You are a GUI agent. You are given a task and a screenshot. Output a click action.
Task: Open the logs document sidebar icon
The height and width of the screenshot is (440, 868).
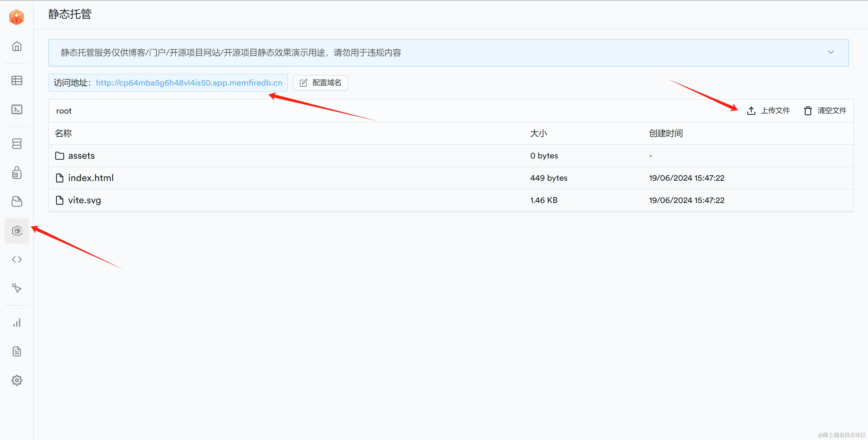(17, 351)
